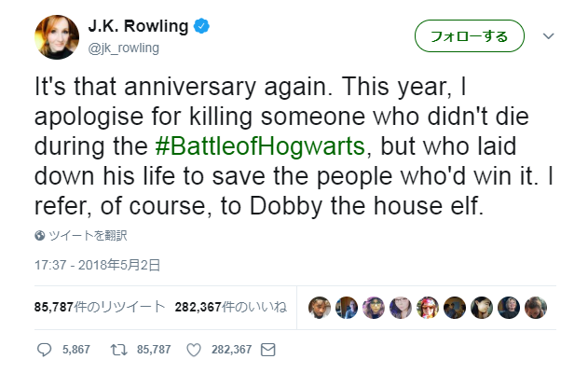Expand the tweet options chevron menu
The height and width of the screenshot is (373, 588).
pyautogui.click(x=549, y=36)
